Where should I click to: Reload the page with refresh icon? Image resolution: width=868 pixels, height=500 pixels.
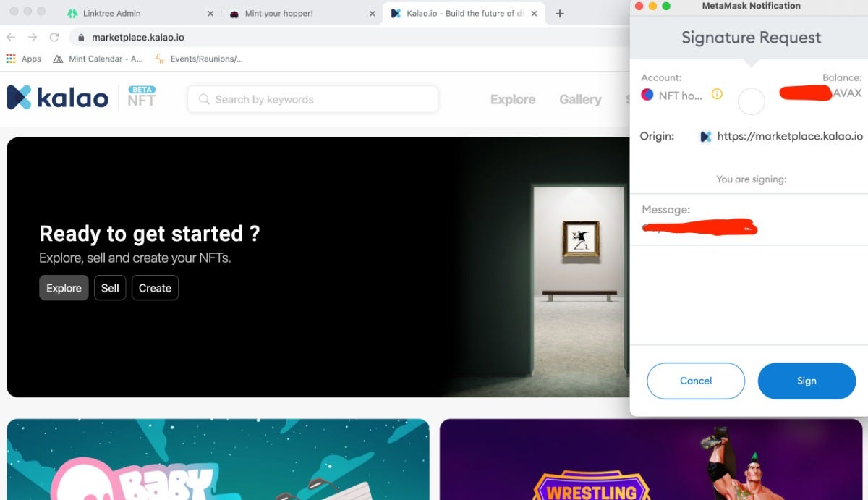(54, 38)
